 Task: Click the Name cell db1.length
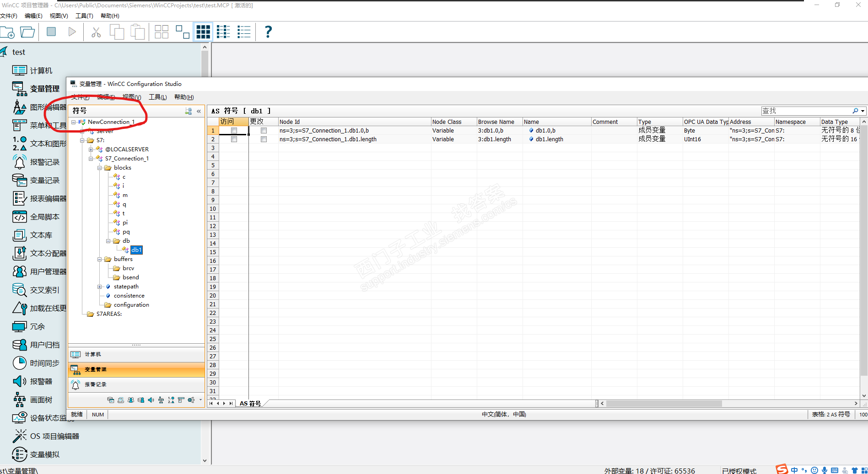pyautogui.click(x=557, y=139)
